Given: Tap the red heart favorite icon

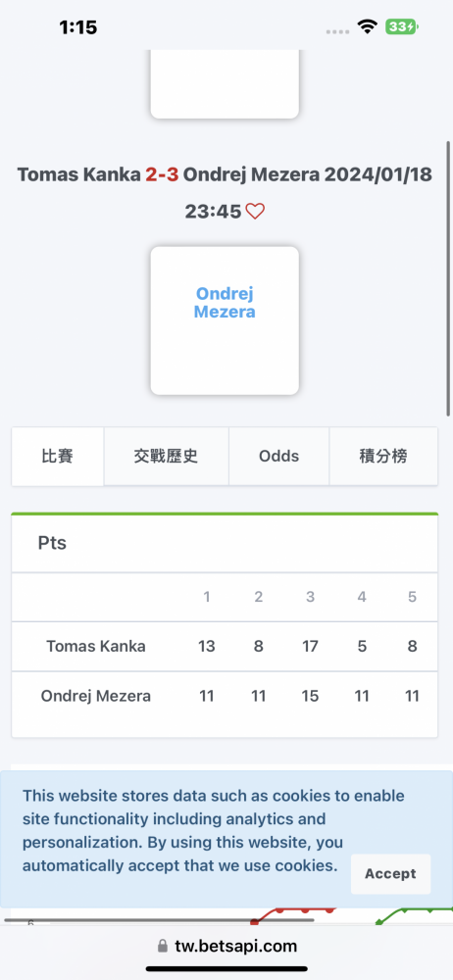Looking at the screenshot, I should (x=255, y=212).
